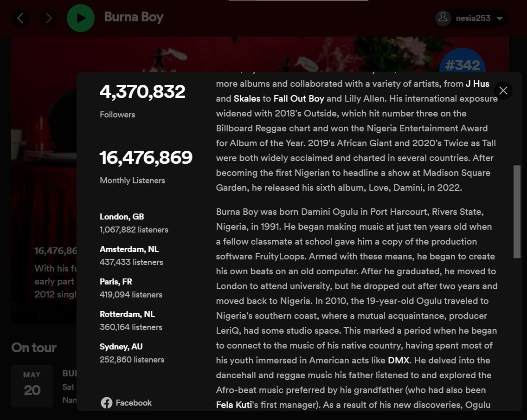The width and height of the screenshot is (527, 420).
Task: Click the 4,370,832 followers count
Action: [x=142, y=91]
